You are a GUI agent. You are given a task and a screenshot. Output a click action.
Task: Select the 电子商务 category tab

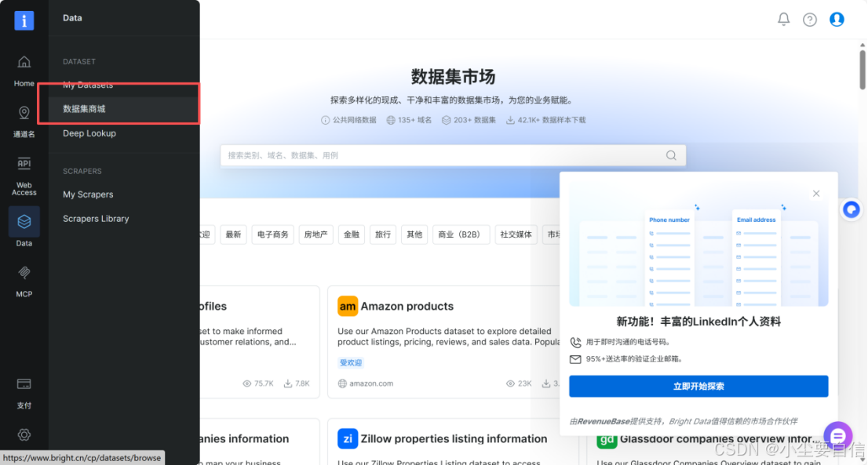coord(272,234)
